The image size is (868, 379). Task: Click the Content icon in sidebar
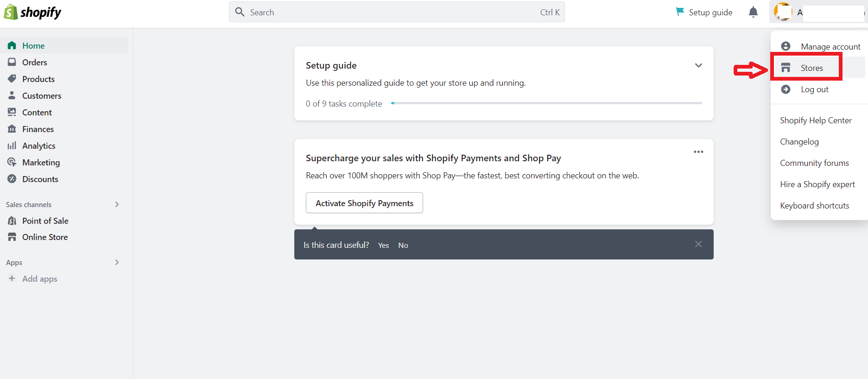tap(12, 112)
